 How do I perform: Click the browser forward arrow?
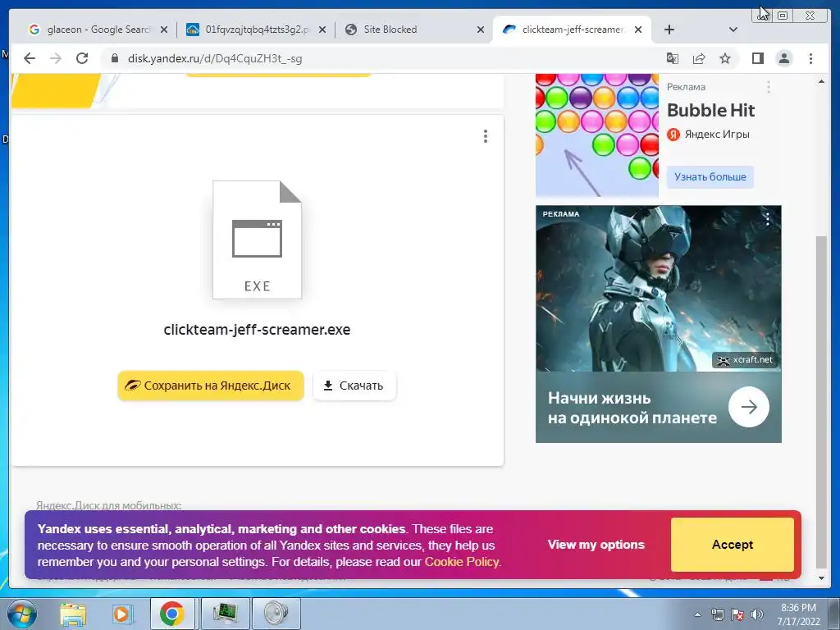point(56,58)
